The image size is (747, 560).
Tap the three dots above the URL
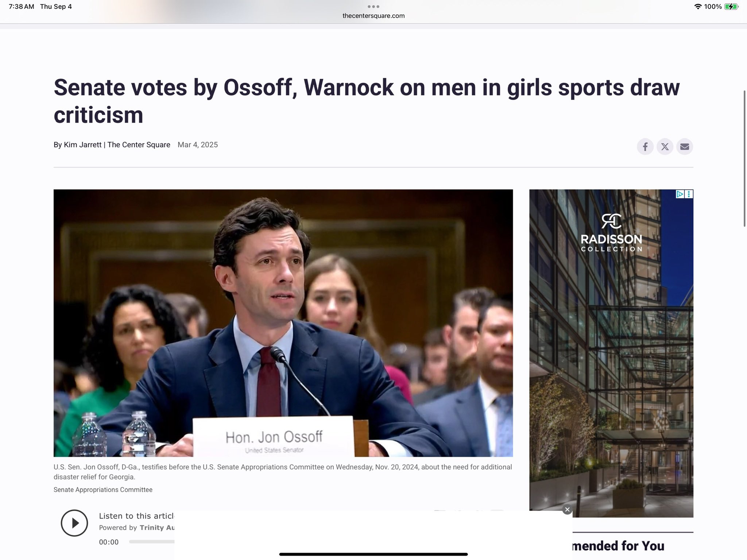click(373, 7)
